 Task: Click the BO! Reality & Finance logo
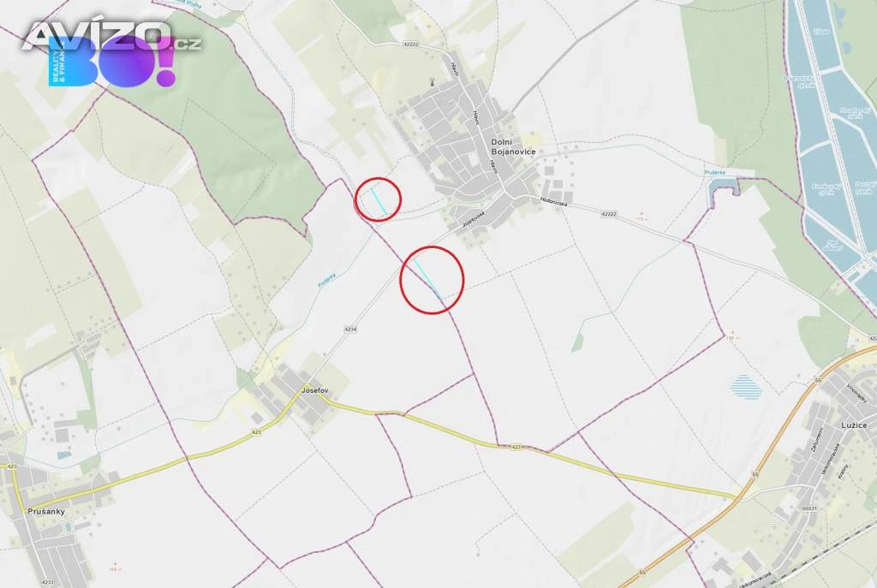(x=112, y=62)
